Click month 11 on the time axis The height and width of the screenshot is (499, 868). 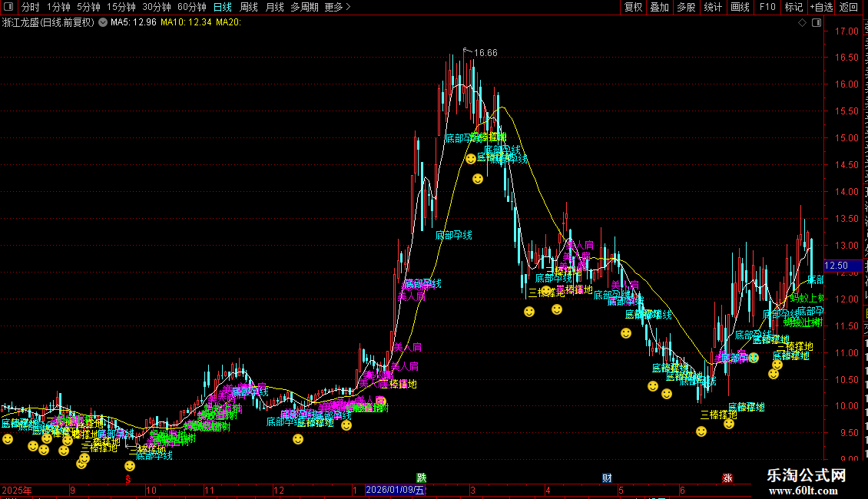click(209, 490)
